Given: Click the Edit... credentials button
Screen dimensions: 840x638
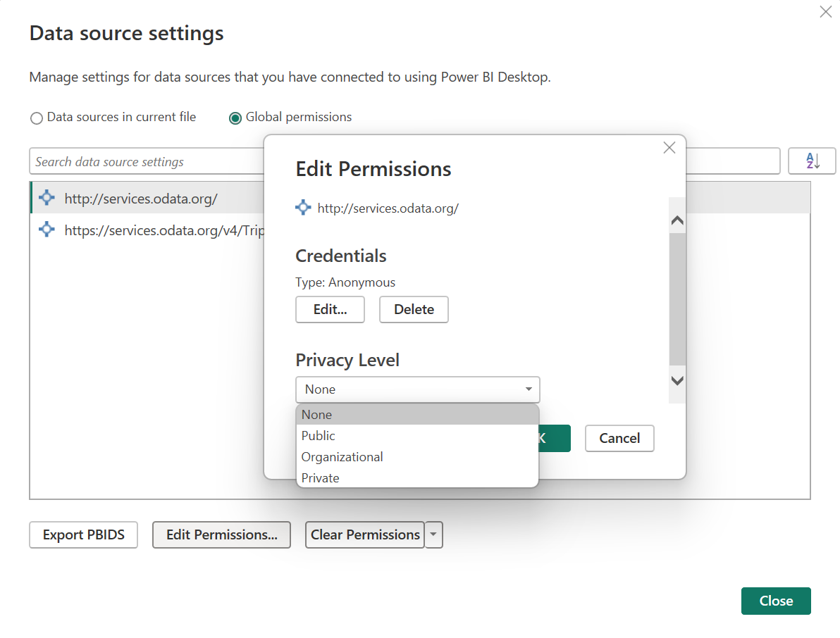Looking at the screenshot, I should [x=330, y=309].
